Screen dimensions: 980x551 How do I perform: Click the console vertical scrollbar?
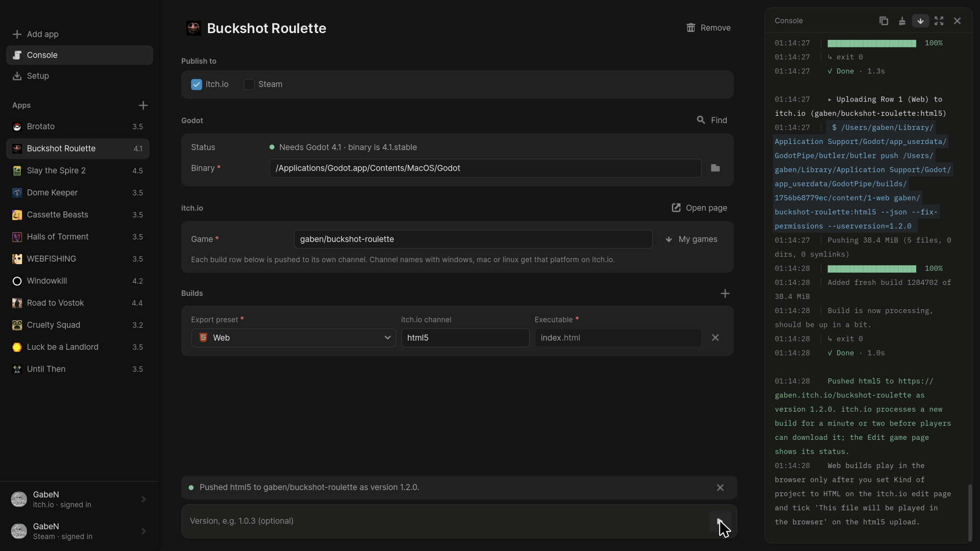pyautogui.click(x=970, y=513)
